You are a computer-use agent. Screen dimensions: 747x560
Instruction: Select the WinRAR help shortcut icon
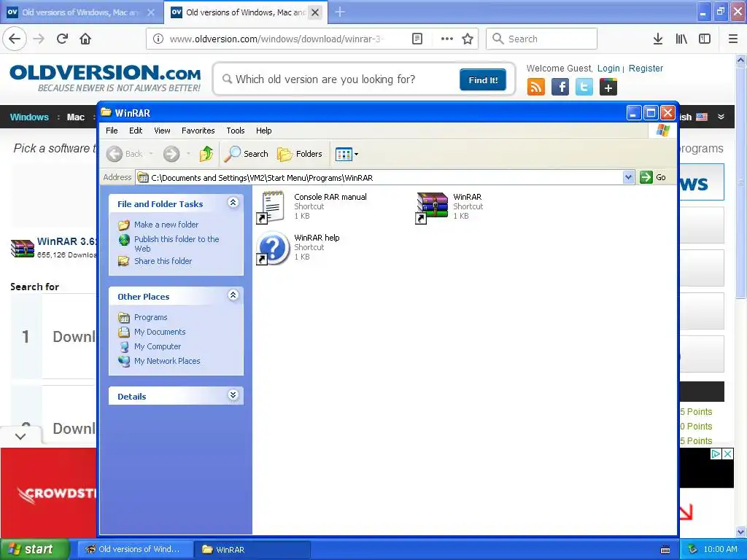[273, 248]
